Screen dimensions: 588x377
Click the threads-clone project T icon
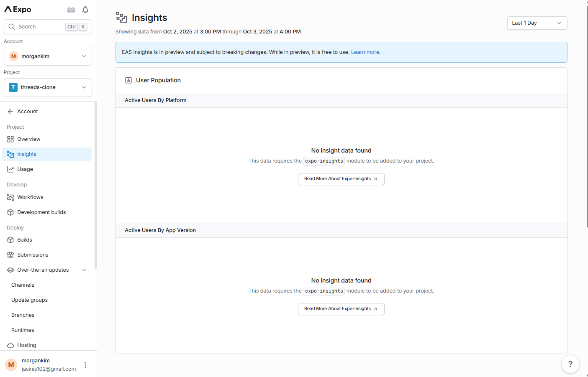[13, 87]
